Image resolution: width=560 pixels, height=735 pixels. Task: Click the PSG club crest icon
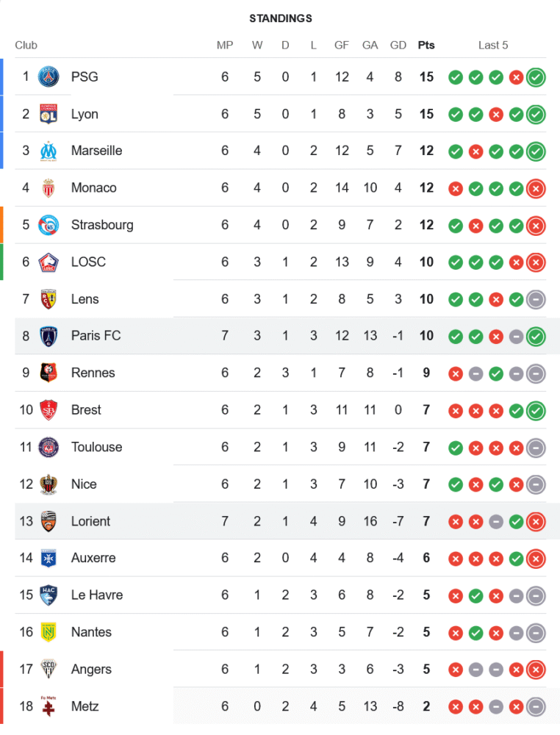coord(49,76)
